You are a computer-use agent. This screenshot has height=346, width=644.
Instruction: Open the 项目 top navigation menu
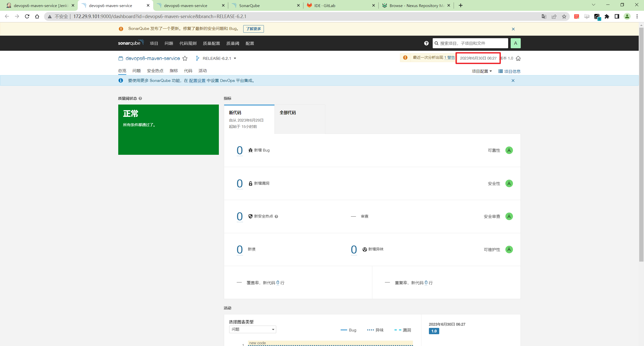[154, 43]
